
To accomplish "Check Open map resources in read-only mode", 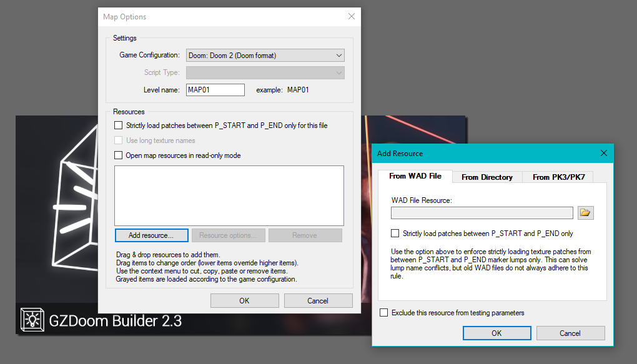I will tap(119, 155).
